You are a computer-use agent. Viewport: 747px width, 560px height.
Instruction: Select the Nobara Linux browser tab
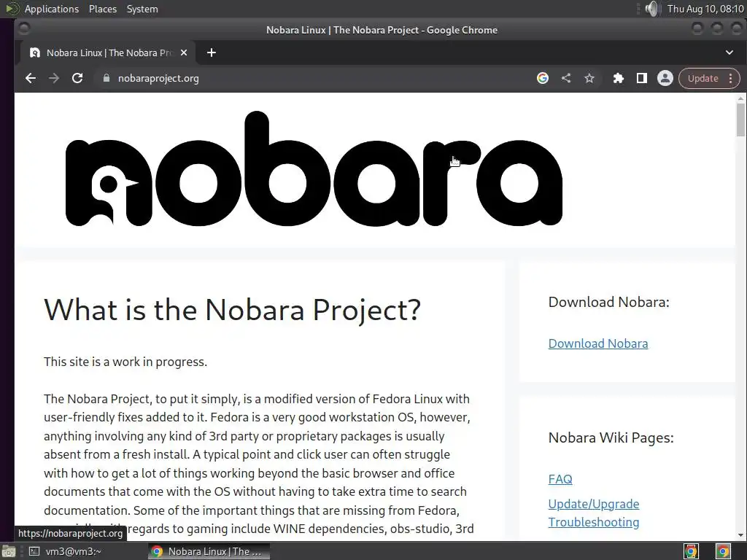109,52
